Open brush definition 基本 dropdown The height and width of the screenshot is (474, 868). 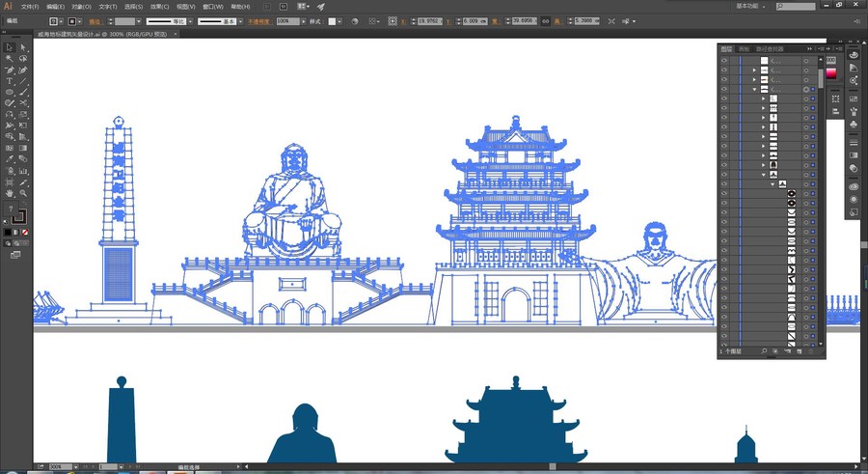click(x=241, y=21)
